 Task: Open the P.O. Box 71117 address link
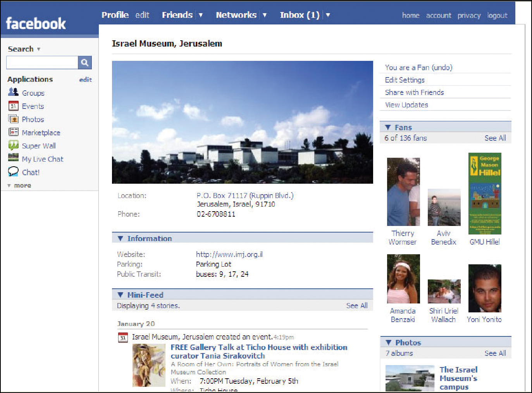point(245,195)
